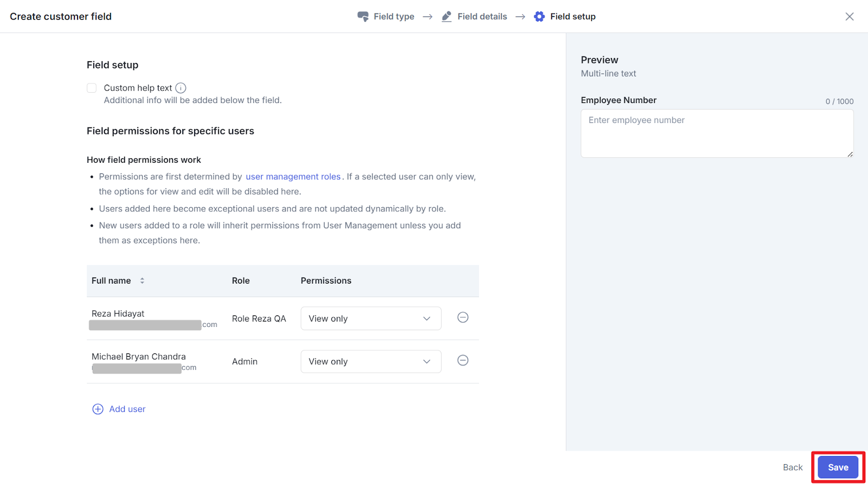Go to the Field details step
The width and height of the screenshot is (868, 488).
[x=482, y=16]
